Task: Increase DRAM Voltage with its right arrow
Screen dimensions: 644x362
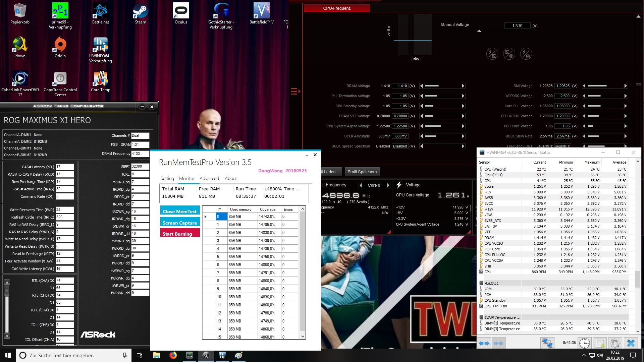Action: pos(463,86)
